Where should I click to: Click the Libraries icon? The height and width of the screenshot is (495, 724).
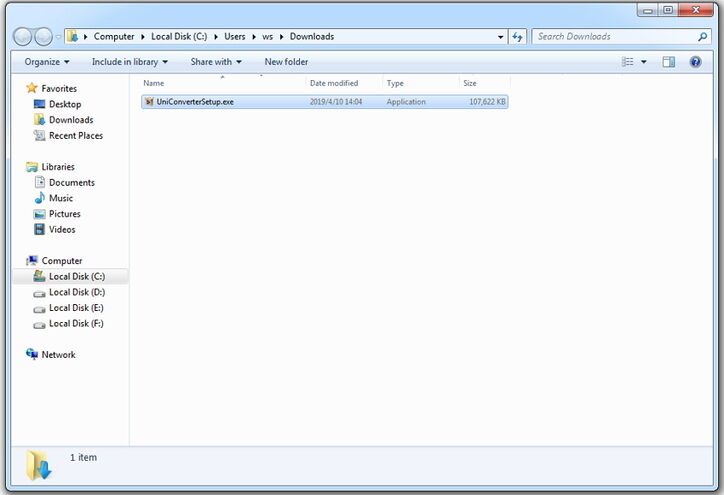pyautogui.click(x=32, y=167)
